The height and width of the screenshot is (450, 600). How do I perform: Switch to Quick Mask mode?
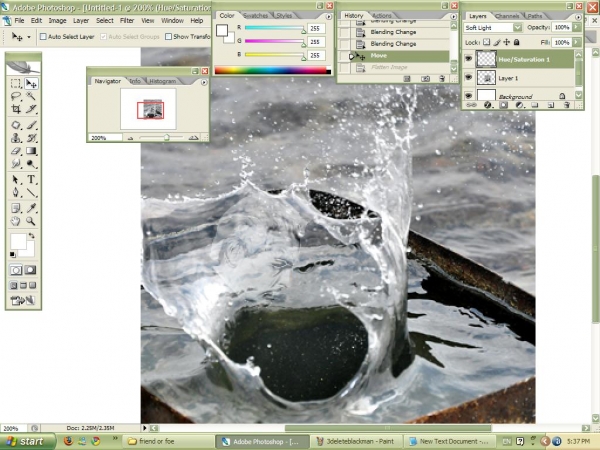pos(30,270)
